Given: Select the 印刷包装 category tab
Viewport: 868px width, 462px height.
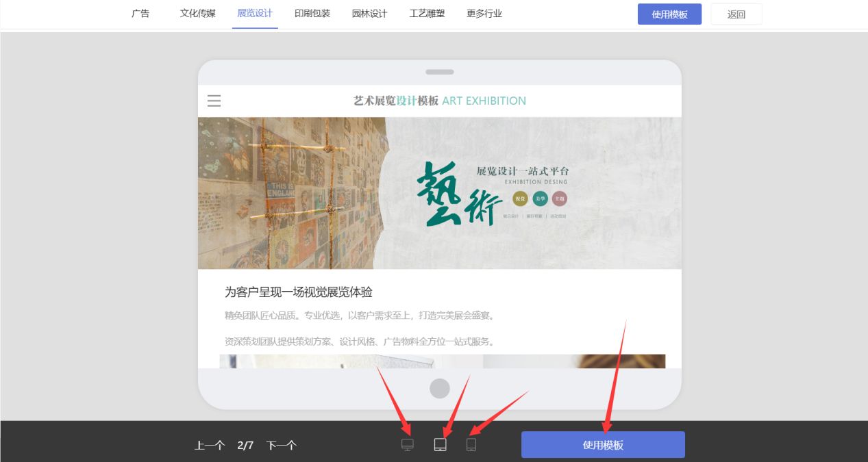Looking at the screenshot, I should [x=312, y=13].
